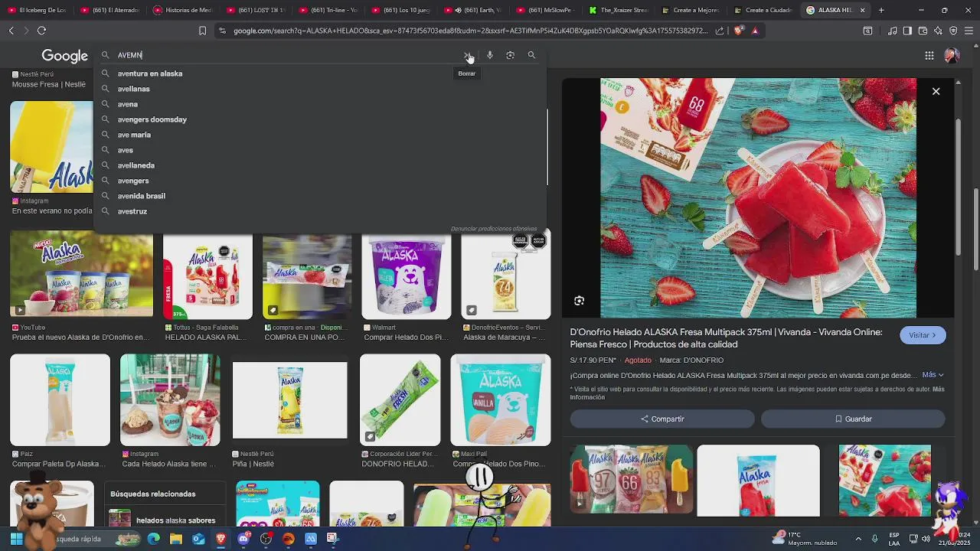Open related Alaska fresa single popsicle image
The image size is (980, 551).
[x=758, y=481]
